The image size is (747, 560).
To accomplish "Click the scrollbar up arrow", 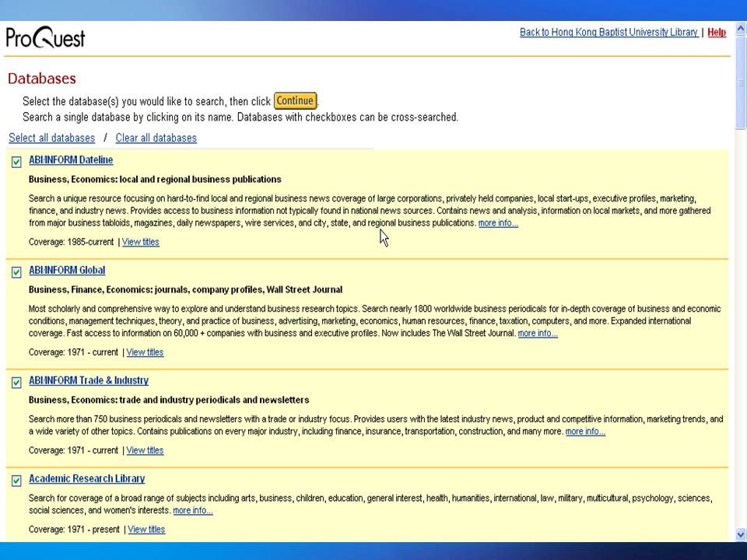I will click(741, 28).
